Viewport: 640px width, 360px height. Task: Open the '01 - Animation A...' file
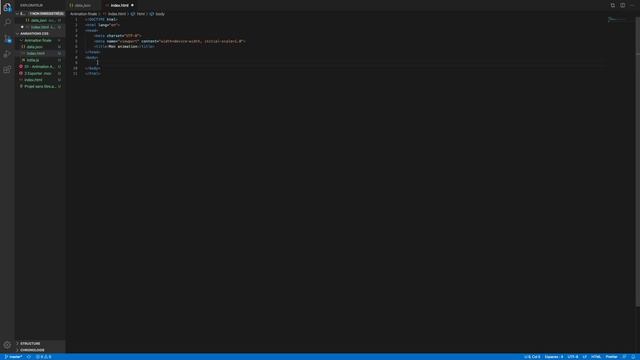[40, 67]
